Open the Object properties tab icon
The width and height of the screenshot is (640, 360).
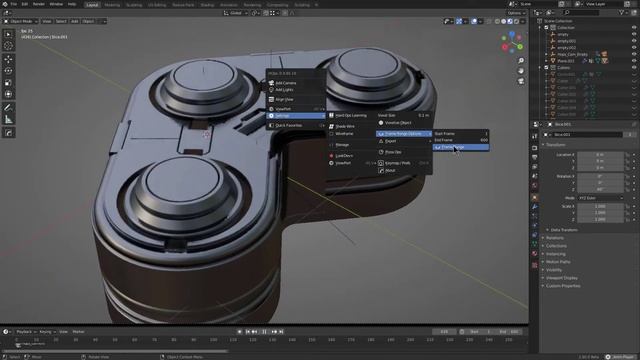pyautogui.click(x=535, y=198)
